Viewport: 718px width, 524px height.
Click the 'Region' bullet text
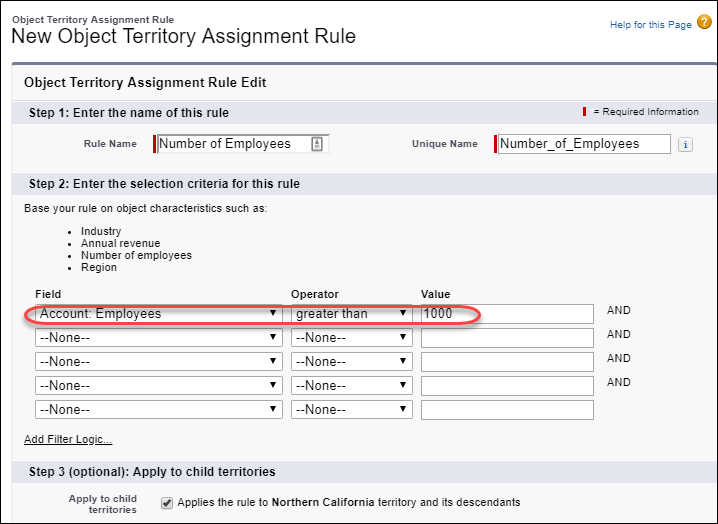click(x=99, y=267)
